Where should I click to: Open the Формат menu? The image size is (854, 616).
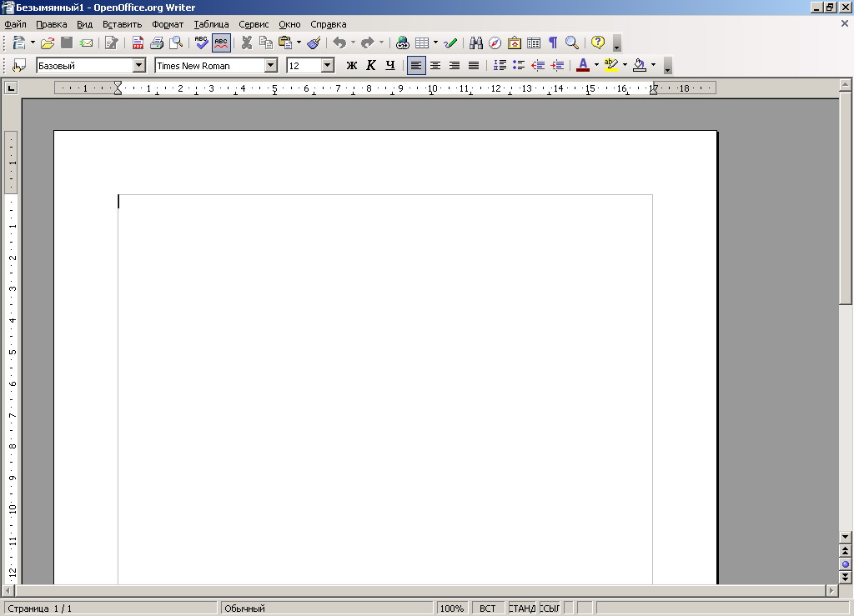[168, 24]
